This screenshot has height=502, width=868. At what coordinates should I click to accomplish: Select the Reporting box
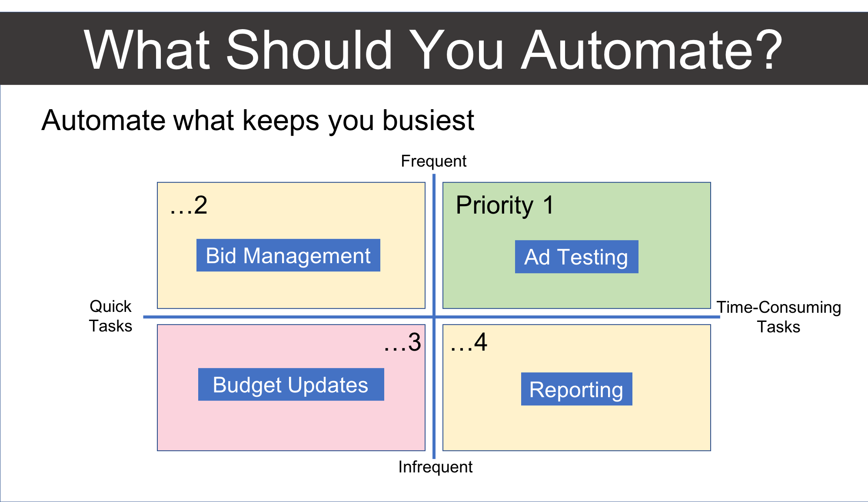coord(576,389)
